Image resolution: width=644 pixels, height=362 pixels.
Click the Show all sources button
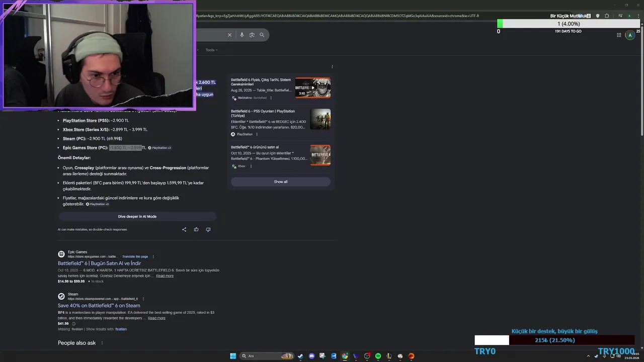click(x=281, y=182)
